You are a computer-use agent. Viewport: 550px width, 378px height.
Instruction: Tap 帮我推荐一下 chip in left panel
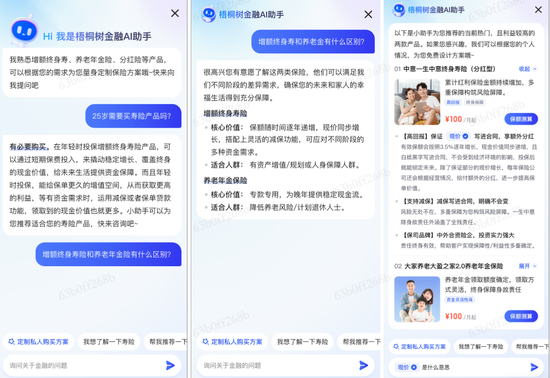166,342
